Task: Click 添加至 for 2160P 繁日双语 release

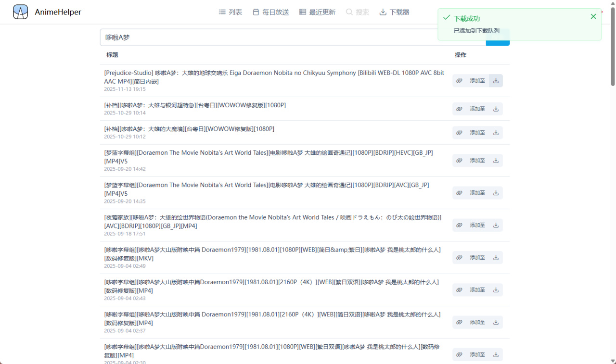Action: [477, 290]
